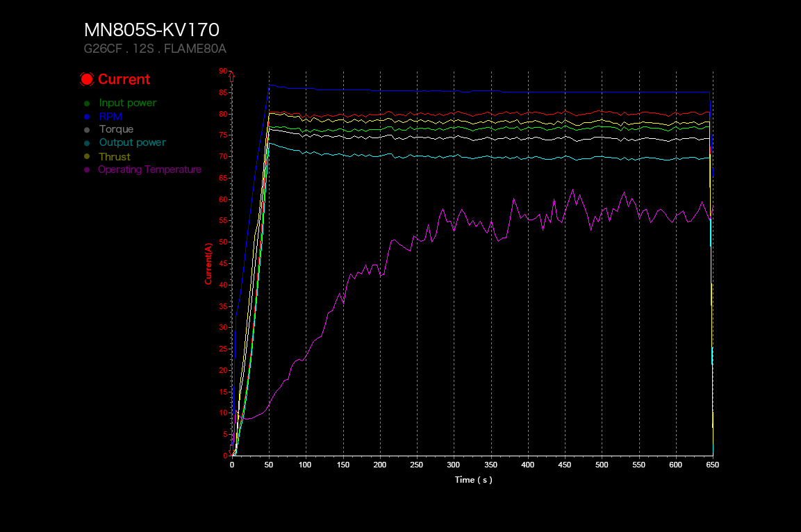Viewport: 801px width, 532px height.
Task: Click the G26CF . 12S . FLAME80A subtitle
Action: point(155,49)
